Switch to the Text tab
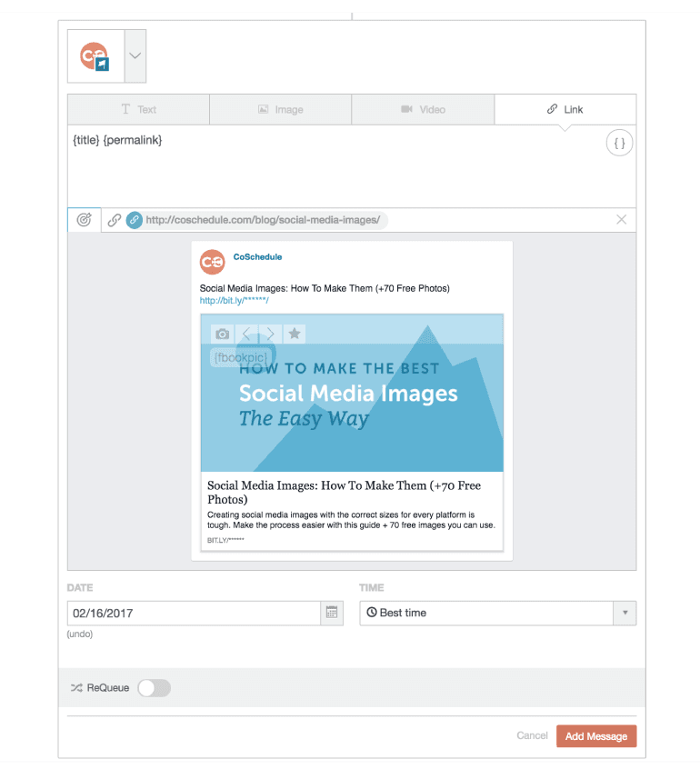The width and height of the screenshot is (700, 779). coord(138,109)
